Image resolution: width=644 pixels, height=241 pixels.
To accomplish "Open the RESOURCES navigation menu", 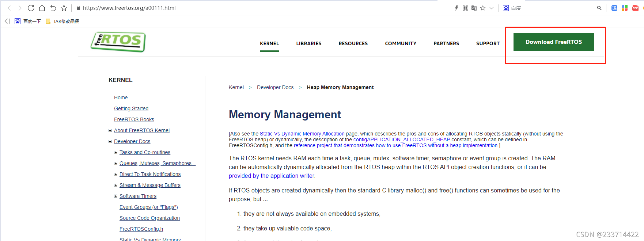I will coord(353,43).
